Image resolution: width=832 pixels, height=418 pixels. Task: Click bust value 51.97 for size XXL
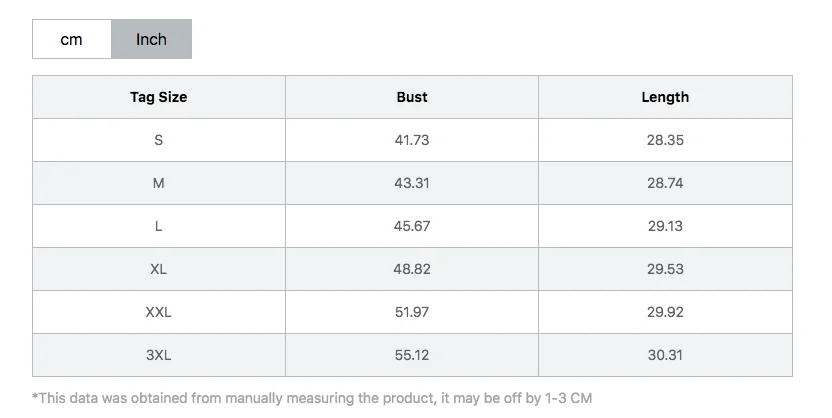[x=412, y=312]
